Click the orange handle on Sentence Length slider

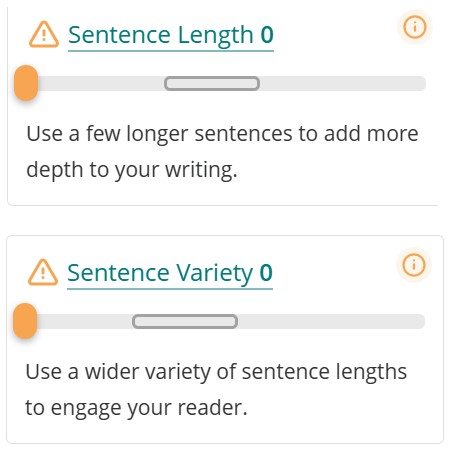coord(26,83)
